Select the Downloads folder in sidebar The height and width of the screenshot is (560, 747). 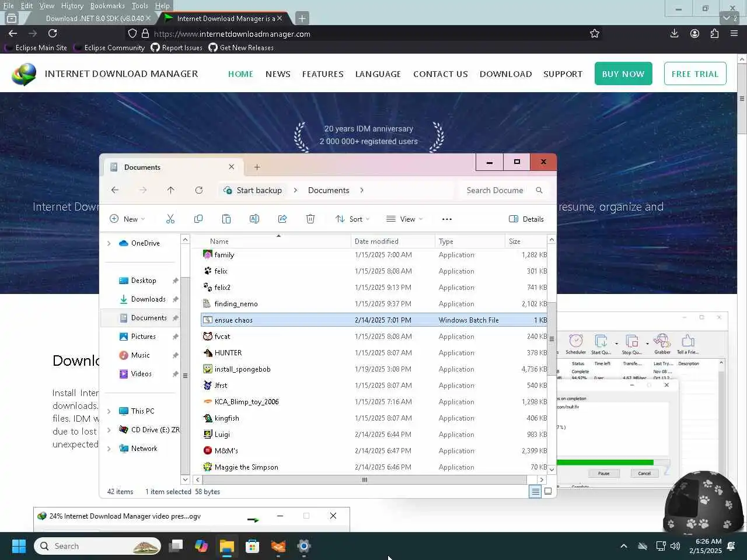click(x=142, y=299)
